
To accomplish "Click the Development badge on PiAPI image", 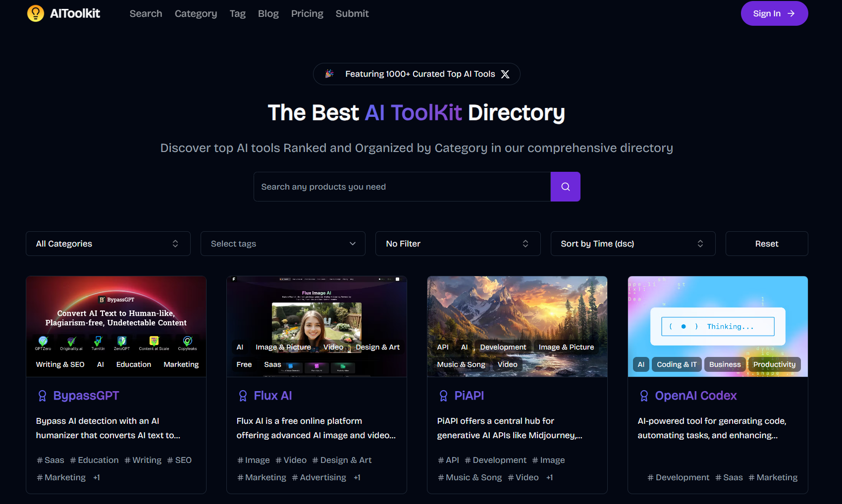I will (x=503, y=347).
